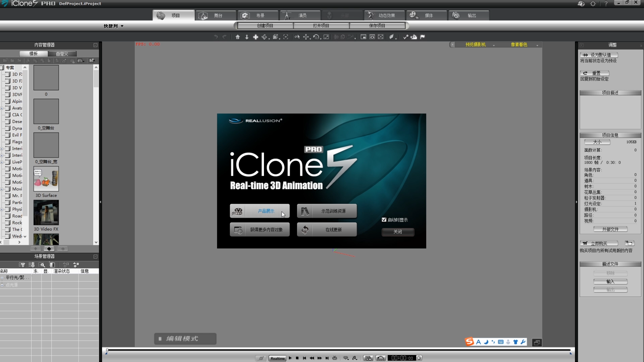
Task: Click the play button in playbar
Action: [290, 358]
